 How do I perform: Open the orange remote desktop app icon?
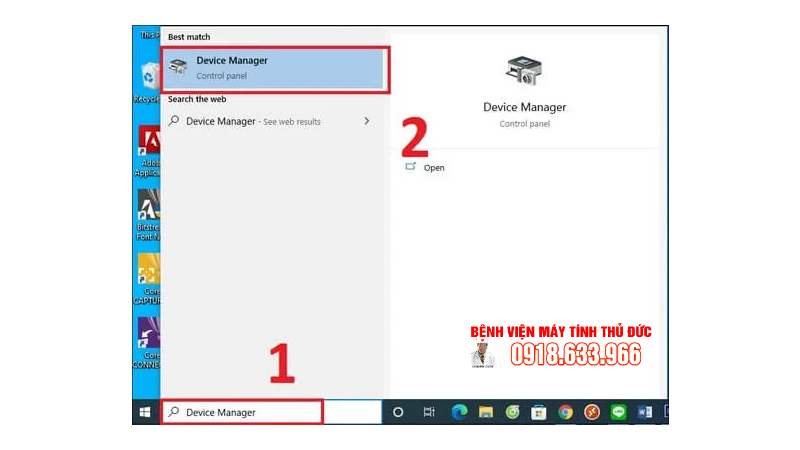(x=592, y=412)
